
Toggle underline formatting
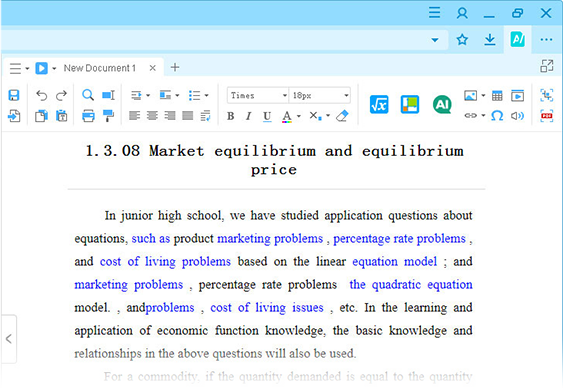pyautogui.click(x=267, y=116)
